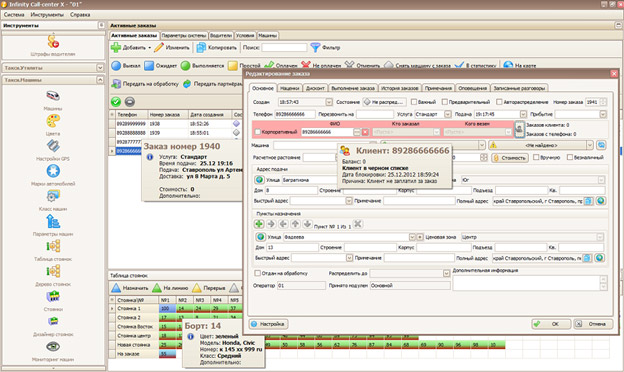Add destination point with green plus
624x372 pixels.
[x=259, y=224]
